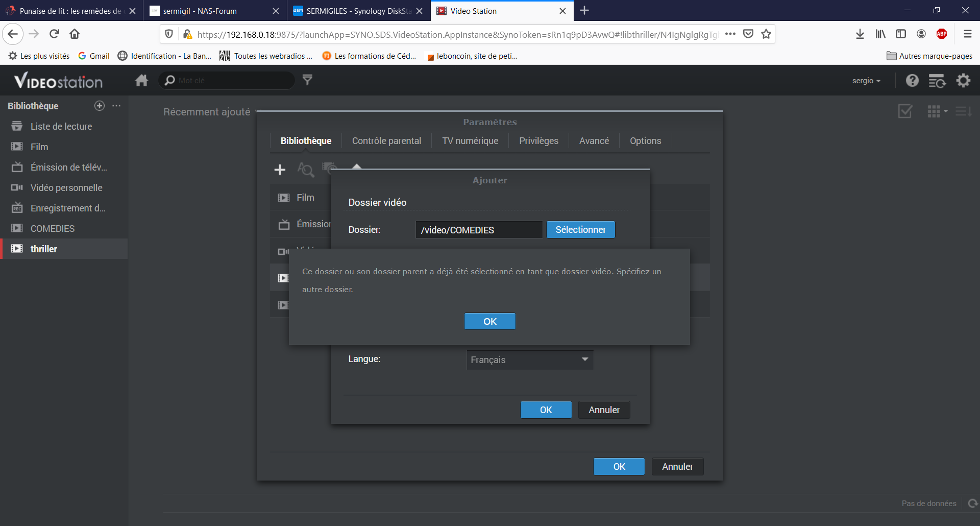Open the transcoding task list icon
This screenshot has height=526, width=980.
coord(937,81)
